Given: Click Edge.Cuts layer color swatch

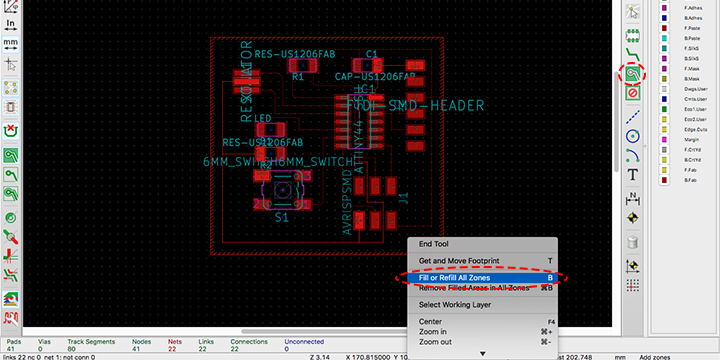Looking at the screenshot, I should [x=664, y=129].
